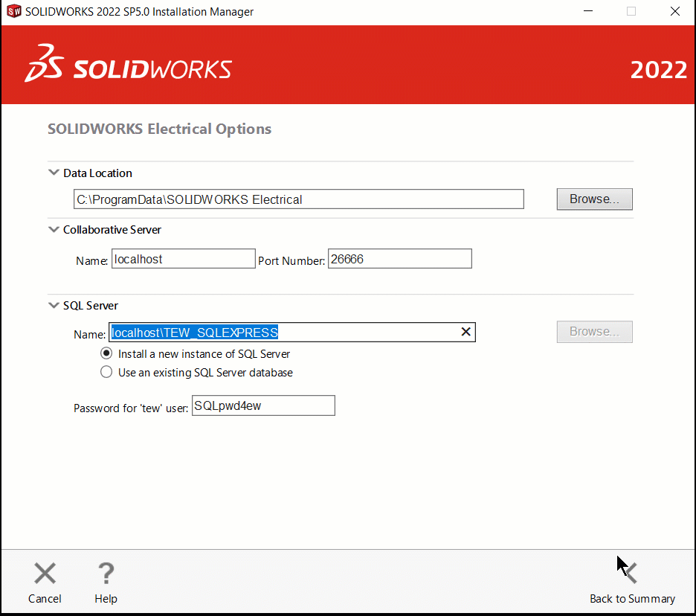Browse for the Data Location folder
Image resolution: width=696 pixels, height=616 pixels.
point(594,199)
